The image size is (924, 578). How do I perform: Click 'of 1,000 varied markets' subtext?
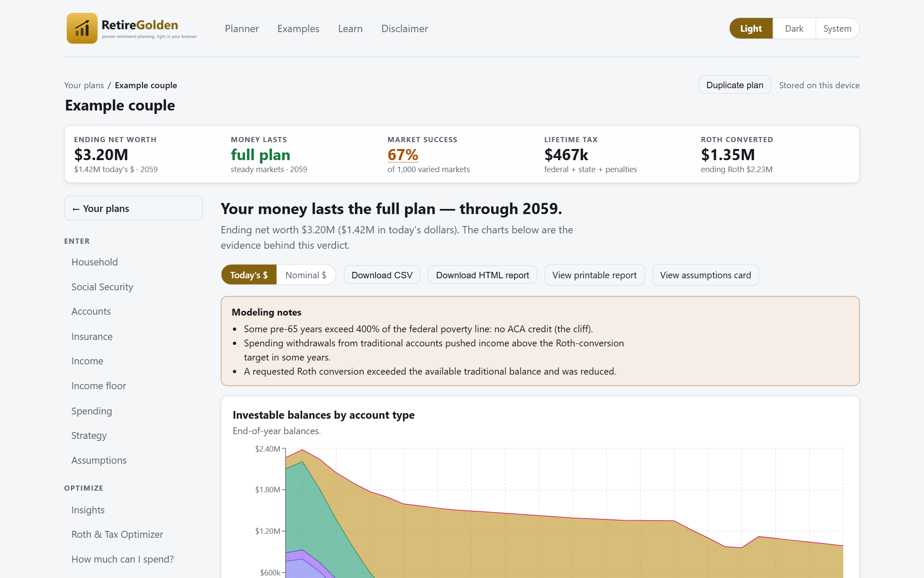point(429,169)
